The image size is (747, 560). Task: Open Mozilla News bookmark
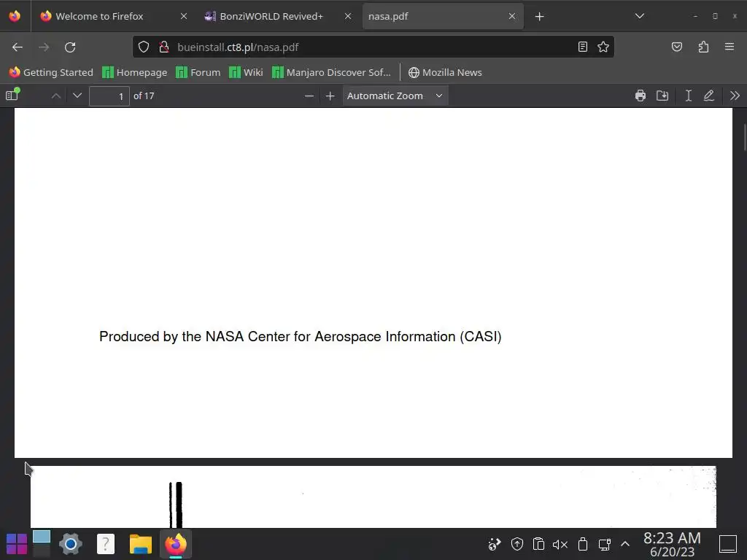coord(445,72)
